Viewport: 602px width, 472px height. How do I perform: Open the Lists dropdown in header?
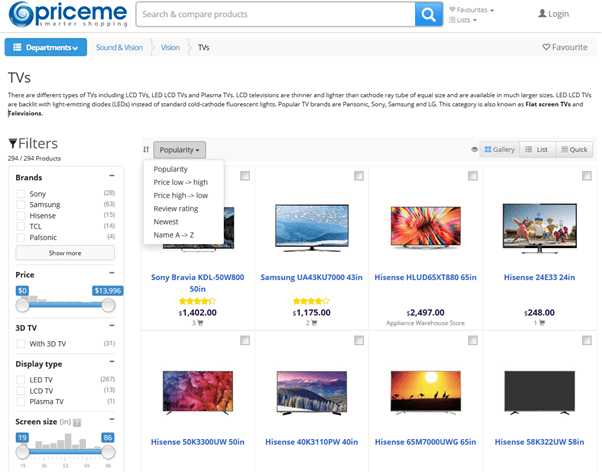pyautogui.click(x=463, y=20)
